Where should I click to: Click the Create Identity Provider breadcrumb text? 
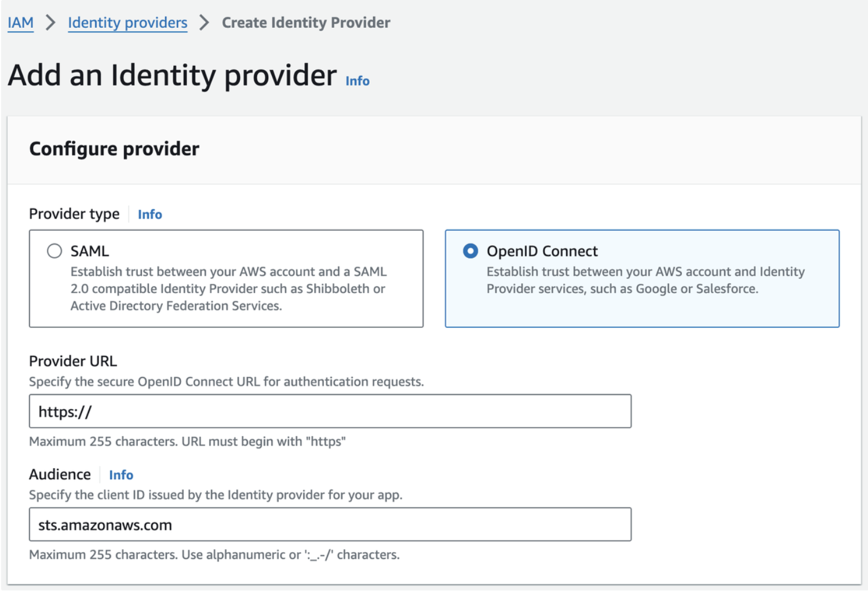(x=306, y=23)
